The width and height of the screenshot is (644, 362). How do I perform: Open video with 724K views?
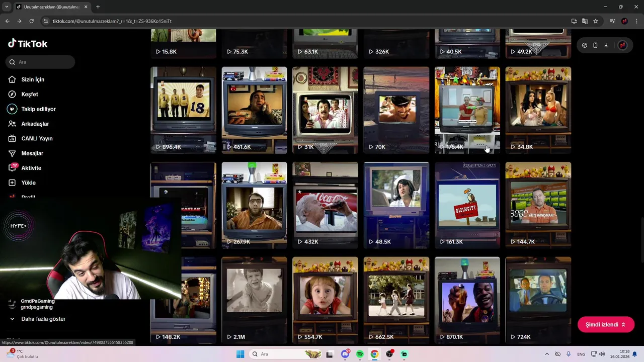[x=538, y=300]
